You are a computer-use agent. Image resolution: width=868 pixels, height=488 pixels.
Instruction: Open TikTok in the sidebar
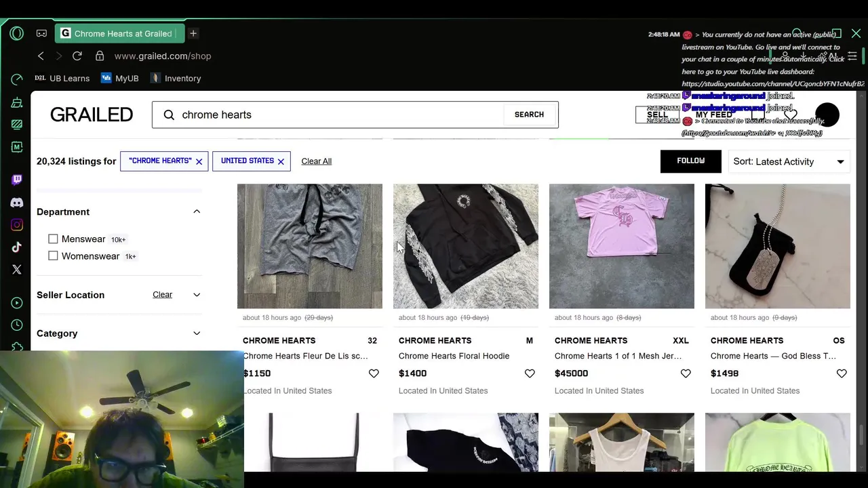point(17,247)
